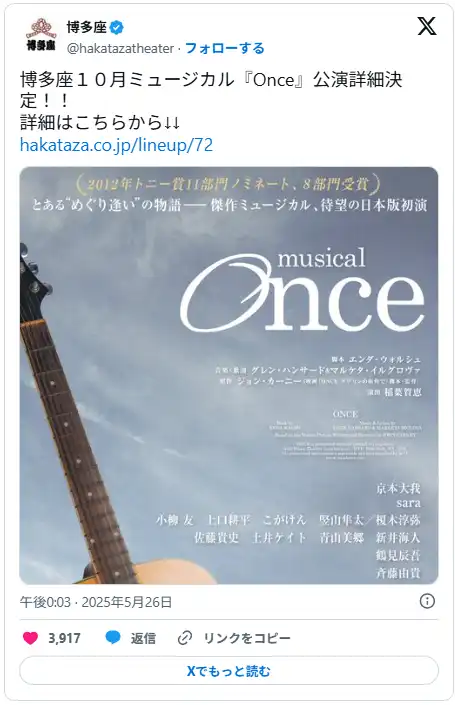Open the info circle icon
Viewport: 455px width, 705px height.
427,601
